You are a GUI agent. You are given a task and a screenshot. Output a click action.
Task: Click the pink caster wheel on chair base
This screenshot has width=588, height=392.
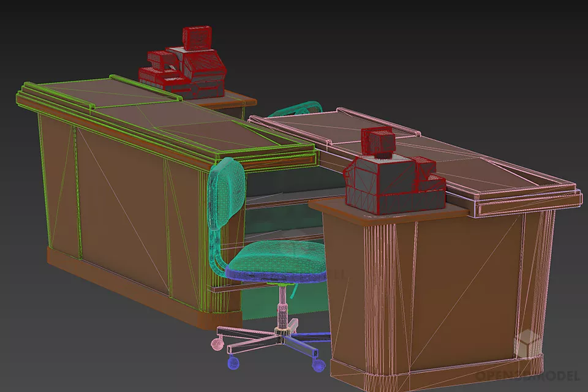(216, 344)
